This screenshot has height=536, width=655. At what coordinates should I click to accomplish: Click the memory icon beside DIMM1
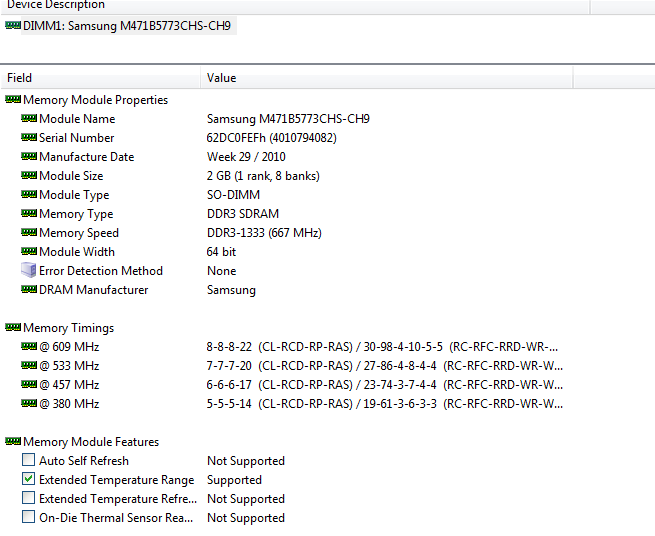(x=13, y=26)
